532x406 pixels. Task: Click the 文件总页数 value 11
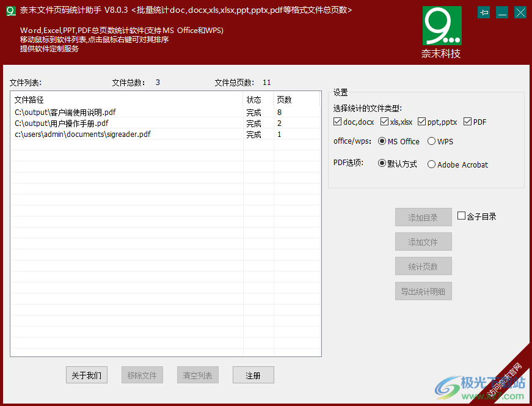point(267,82)
